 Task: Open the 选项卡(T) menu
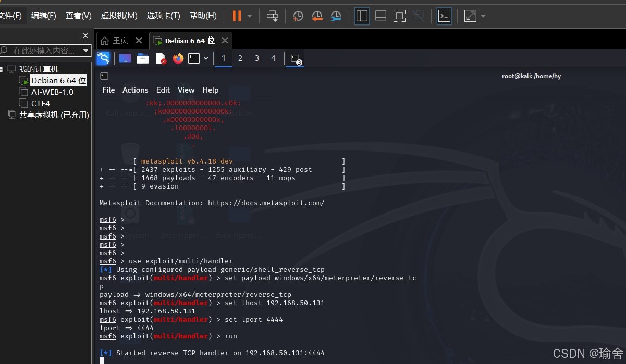coord(163,16)
